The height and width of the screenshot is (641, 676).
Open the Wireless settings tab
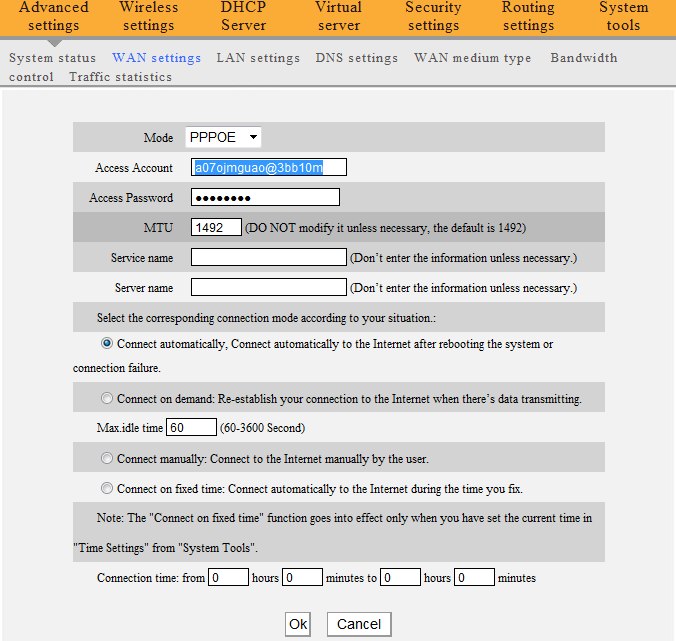tap(148, 16)
